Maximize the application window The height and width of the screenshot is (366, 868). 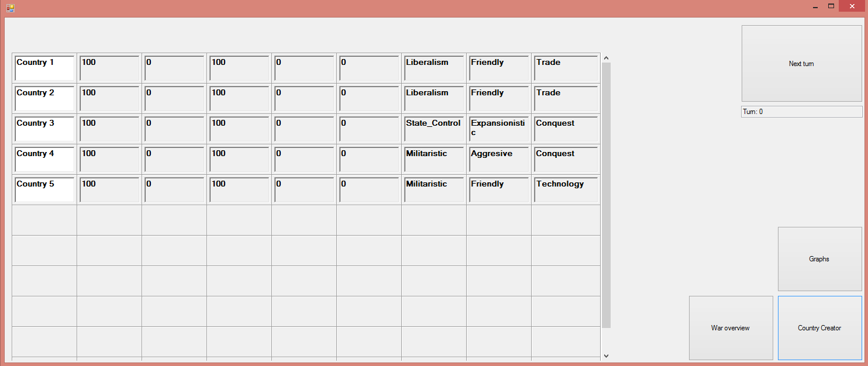831,6
